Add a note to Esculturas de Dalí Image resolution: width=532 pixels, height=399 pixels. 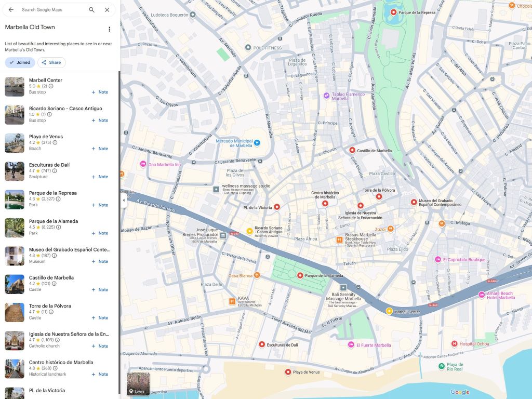click(100, 177)
